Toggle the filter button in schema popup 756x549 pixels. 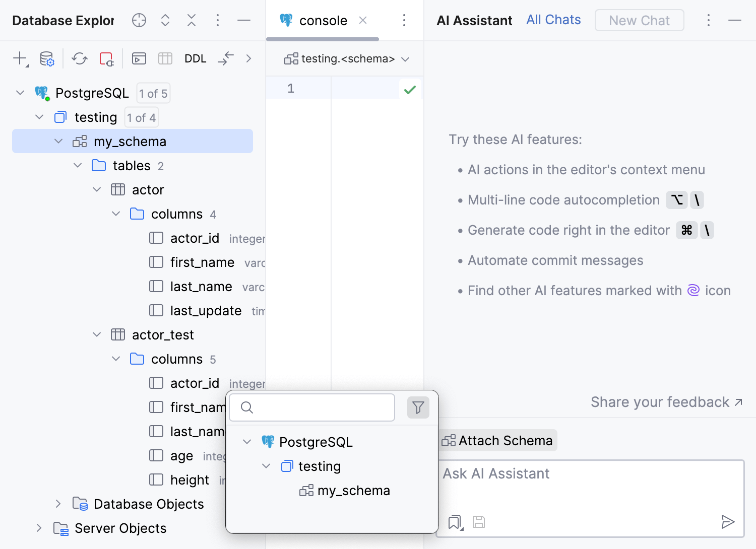(418, 407)
